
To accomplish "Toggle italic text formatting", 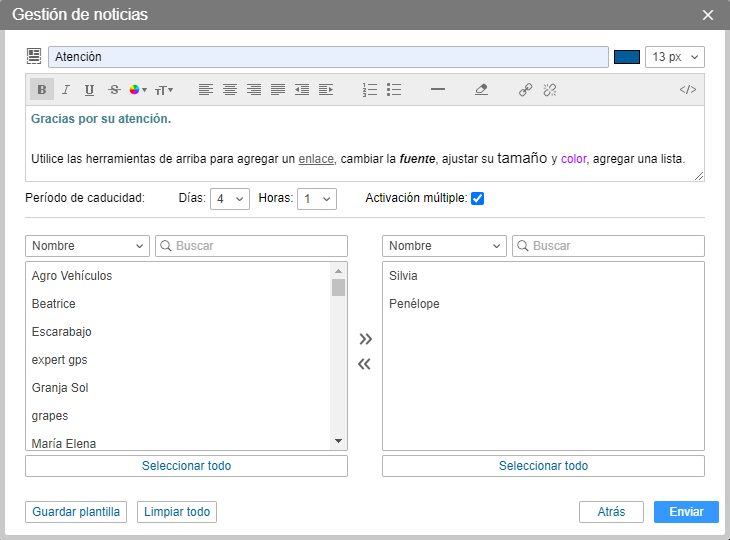I will pos(66,90).
